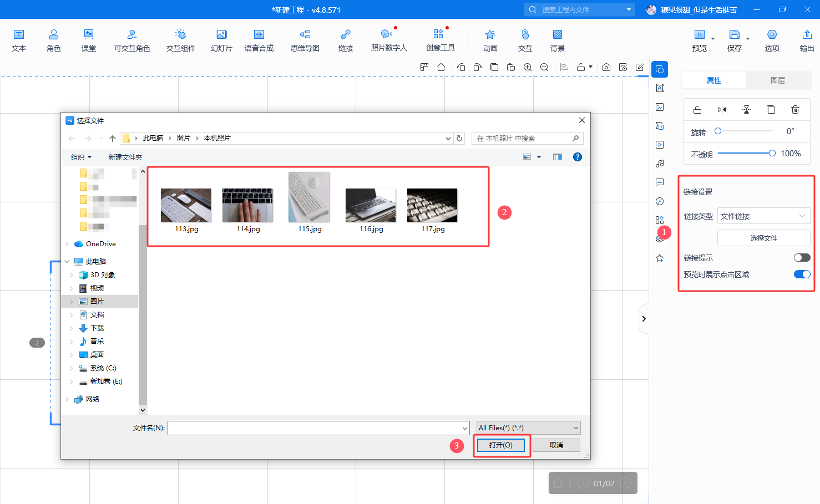Switch to the 图层 layers tab
Viewport: 820px width, 504px height.
point(777,80)
